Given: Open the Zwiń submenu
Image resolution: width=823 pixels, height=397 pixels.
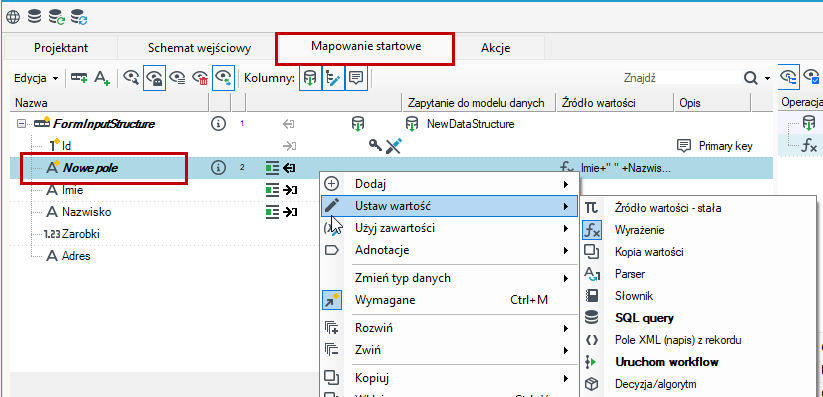Looking at the screenshot, I should (449, 350).
